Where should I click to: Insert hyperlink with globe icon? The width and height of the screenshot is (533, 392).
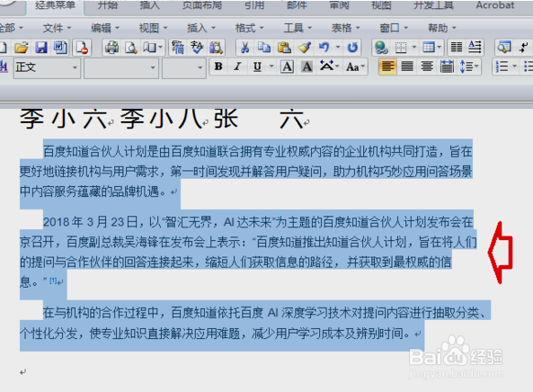(381, 48)
